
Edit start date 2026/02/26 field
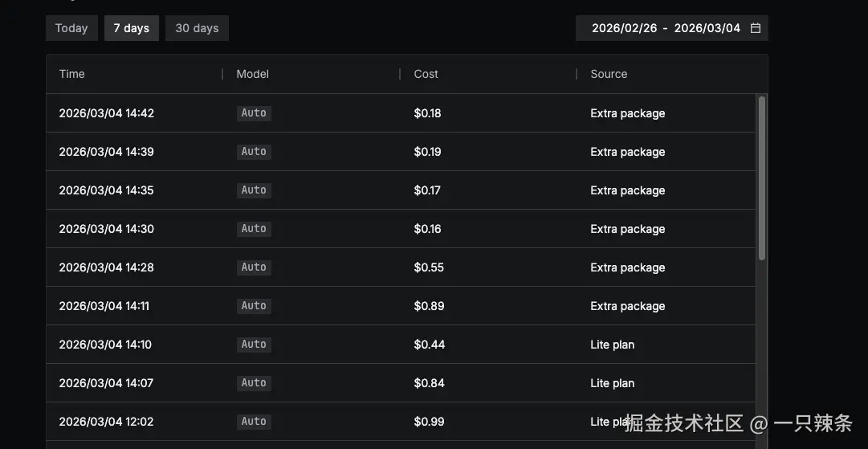[x=624, y=28]
